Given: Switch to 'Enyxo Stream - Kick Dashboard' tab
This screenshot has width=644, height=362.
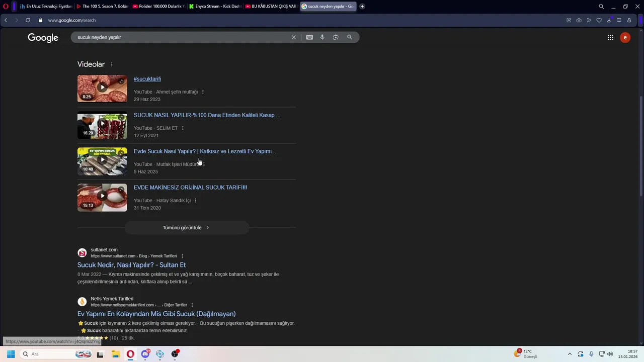Looking at the screenshot, I should pyautogui.click(x=215, y=7).
